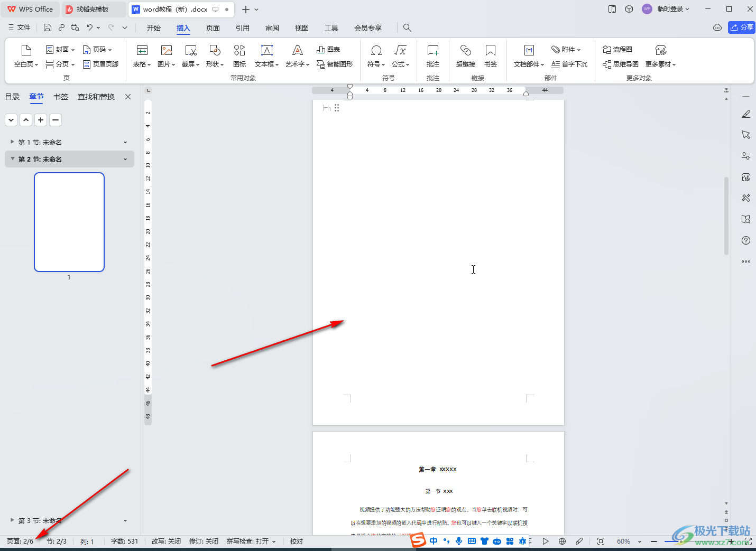Screen dimensions: 756x551
Task: Close the navigation pane
Action: point(128,97)
